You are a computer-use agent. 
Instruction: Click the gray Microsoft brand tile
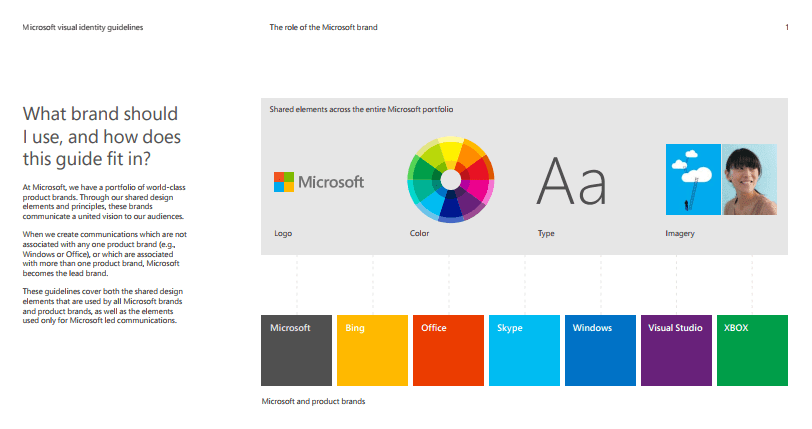(296, 350)
